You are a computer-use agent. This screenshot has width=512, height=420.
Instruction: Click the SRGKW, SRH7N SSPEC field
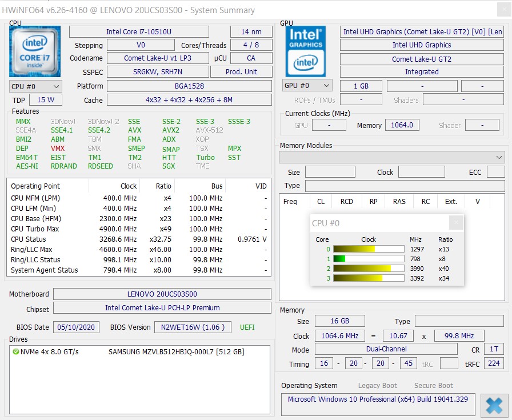coord(158,72)
